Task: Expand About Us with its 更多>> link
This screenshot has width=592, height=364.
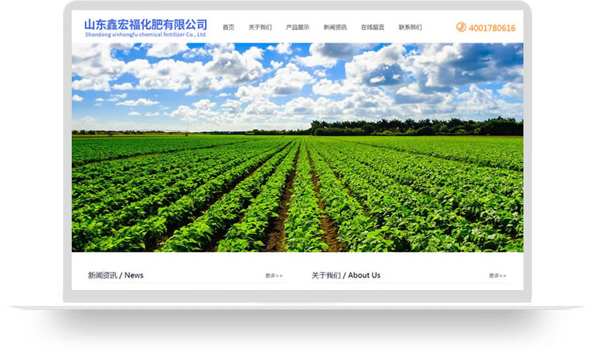Action: point(497,276)
